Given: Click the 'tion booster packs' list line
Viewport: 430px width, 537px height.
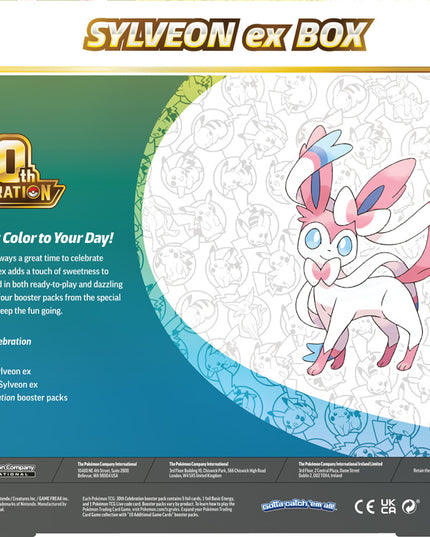Looking at the screenshot, I should point(34,398).
